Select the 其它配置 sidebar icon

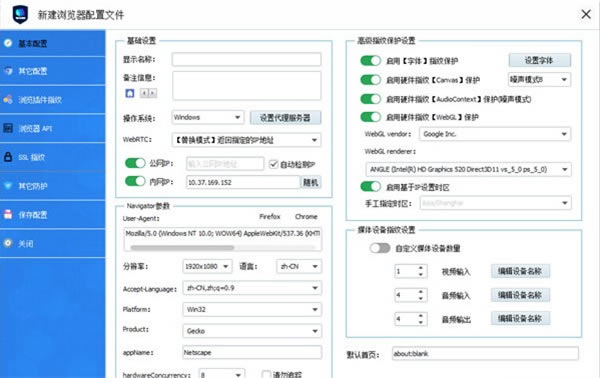[8, 71]
